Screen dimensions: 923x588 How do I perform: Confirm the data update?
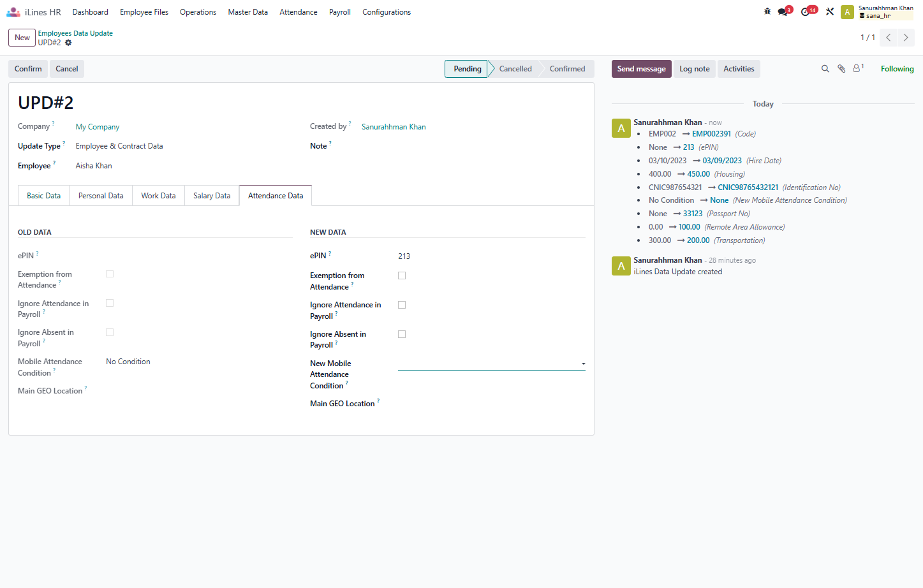pos(28,69)
